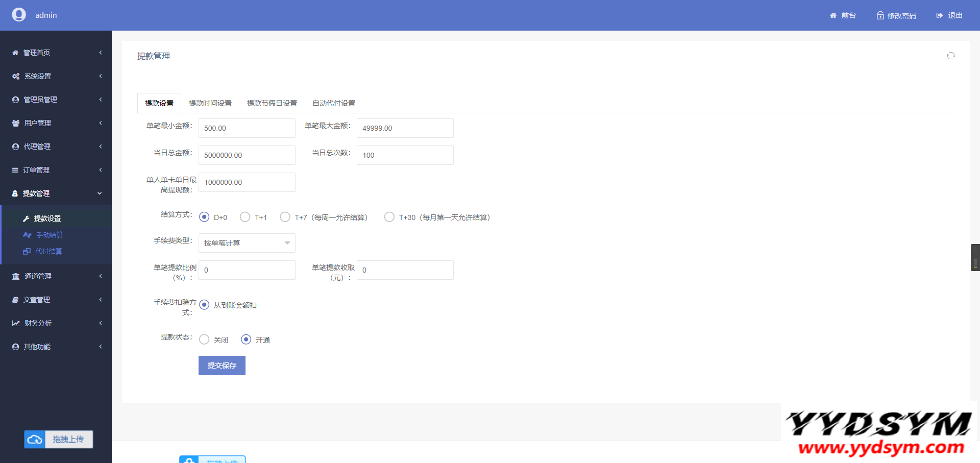Click the 代付结算 sidebar icon

pyautogui.click(x=27, y=251)
